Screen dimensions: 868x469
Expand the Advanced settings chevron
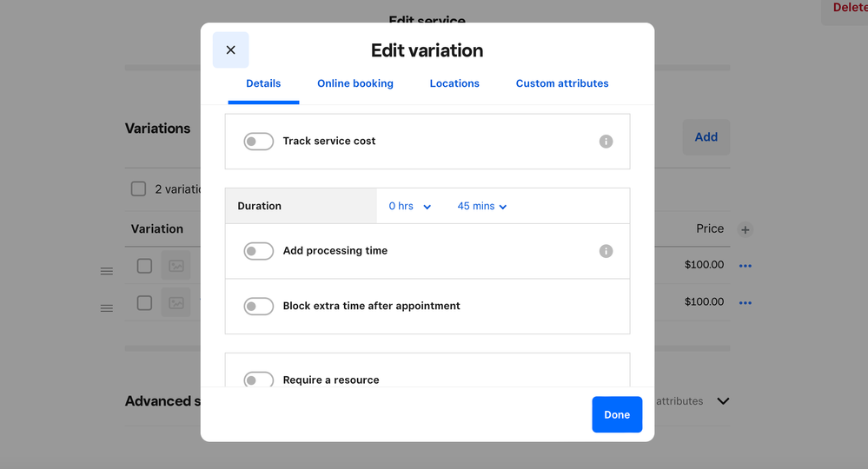[723, 401]
